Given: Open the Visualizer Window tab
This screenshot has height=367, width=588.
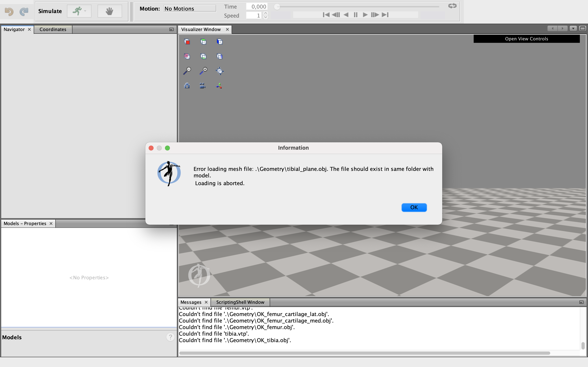Looking at the screenshot, I should [201, 29].
